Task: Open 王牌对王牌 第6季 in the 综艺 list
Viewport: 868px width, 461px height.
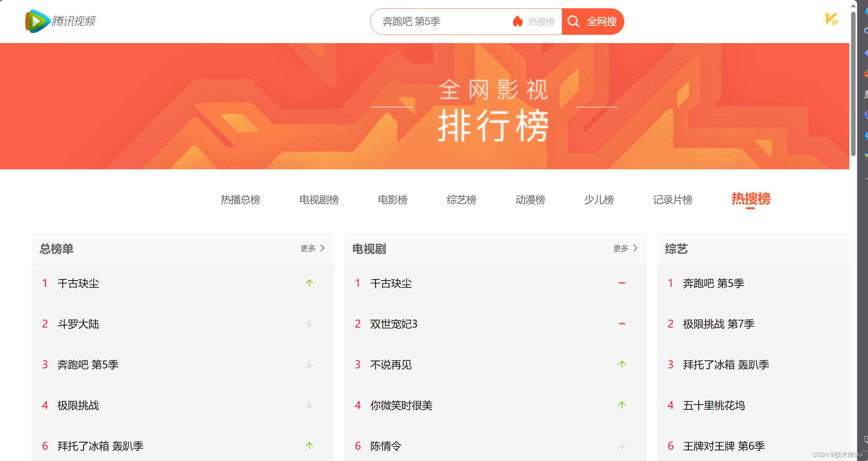Action: pyautogui.click(x=724, y=446)
